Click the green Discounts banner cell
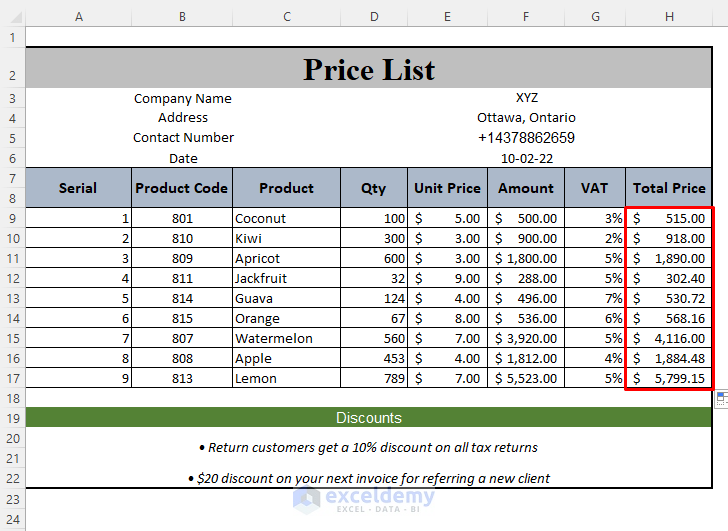728x531 pixels. point(369,418)
